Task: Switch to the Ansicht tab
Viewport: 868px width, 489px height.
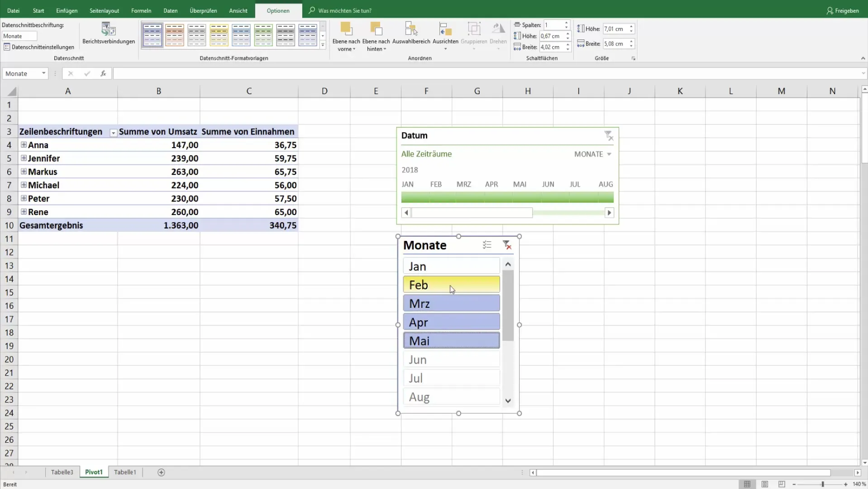Action: pos(238,10)
